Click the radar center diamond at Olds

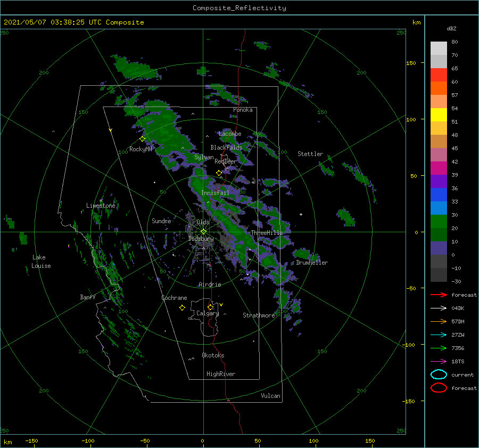203,232
